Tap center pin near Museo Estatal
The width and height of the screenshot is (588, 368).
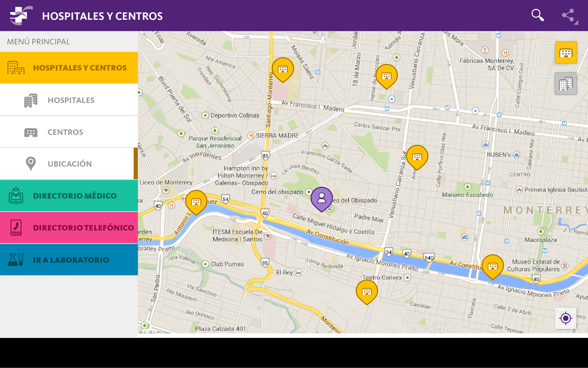(x=493, y=266)
